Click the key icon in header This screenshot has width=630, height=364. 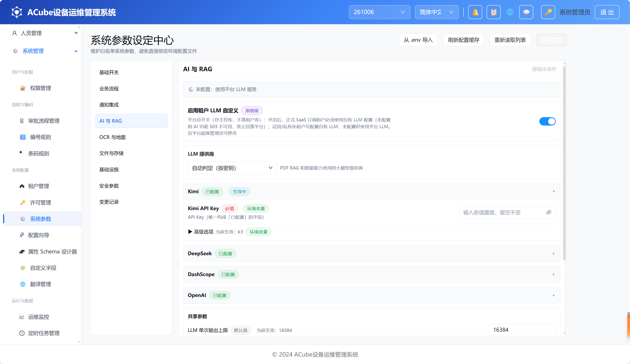[548, 12]
